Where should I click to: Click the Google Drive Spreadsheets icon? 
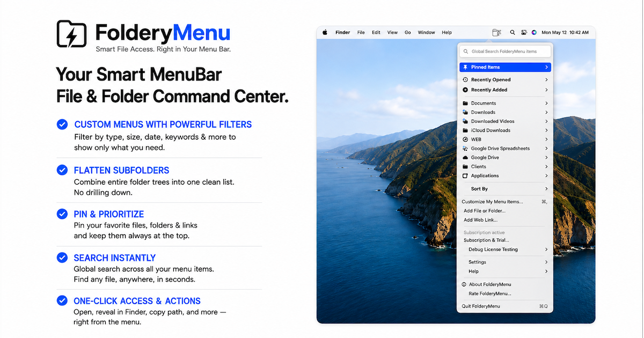[x=465, y=149]
